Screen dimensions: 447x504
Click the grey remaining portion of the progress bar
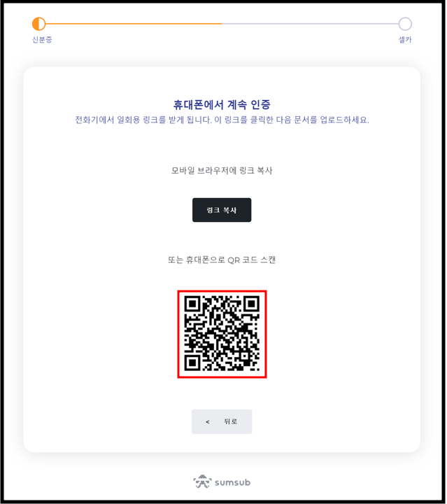point(310,24)
